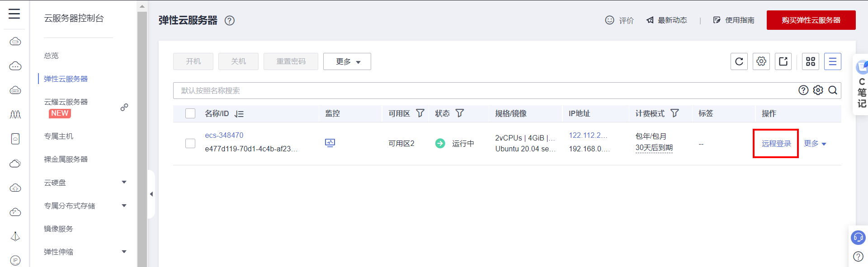The width and height of the screenshot is (868, 267).
Task: Click the disabled 开机 button
Action: click(193, 61)
